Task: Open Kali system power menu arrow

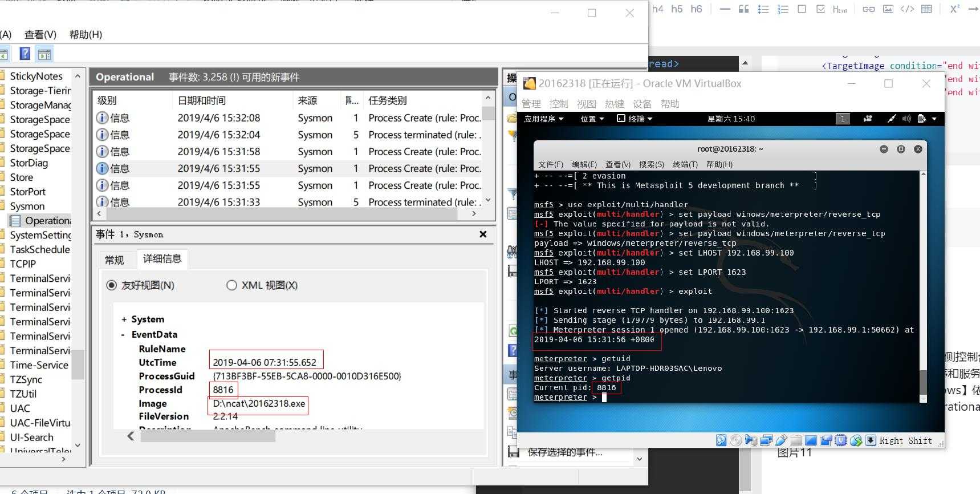Action: tap(934, 119)
